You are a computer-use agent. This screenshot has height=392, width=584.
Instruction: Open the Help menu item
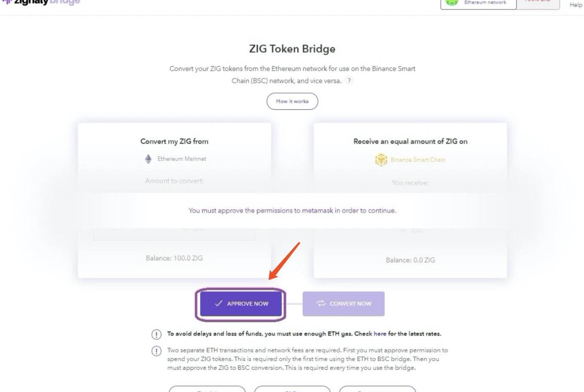(x=575, y=5)
